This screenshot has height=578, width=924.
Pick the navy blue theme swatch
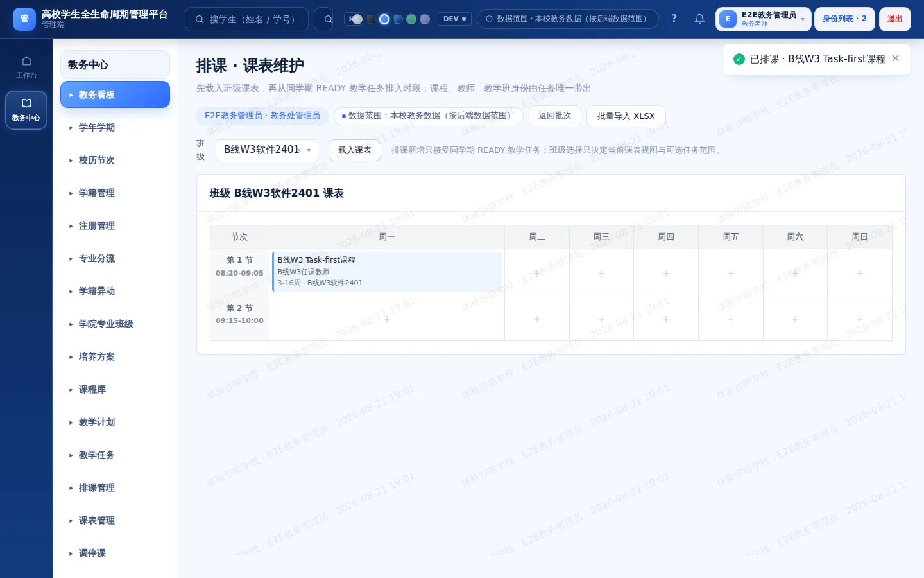398,19
